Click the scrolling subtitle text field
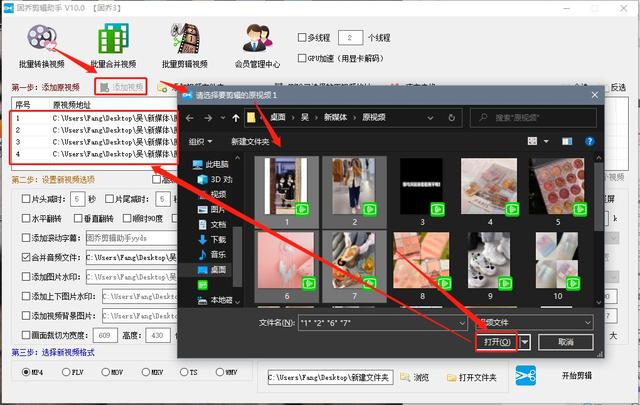Screen dimensions: 640x405 [131, 238]
